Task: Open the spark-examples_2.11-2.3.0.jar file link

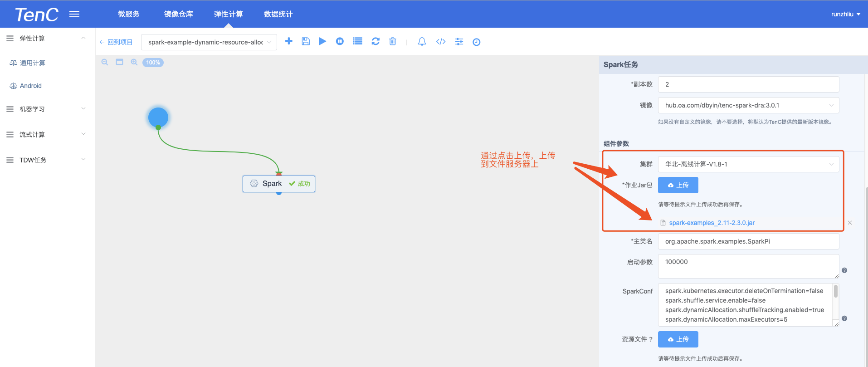Action: click(x=712, y=223)
